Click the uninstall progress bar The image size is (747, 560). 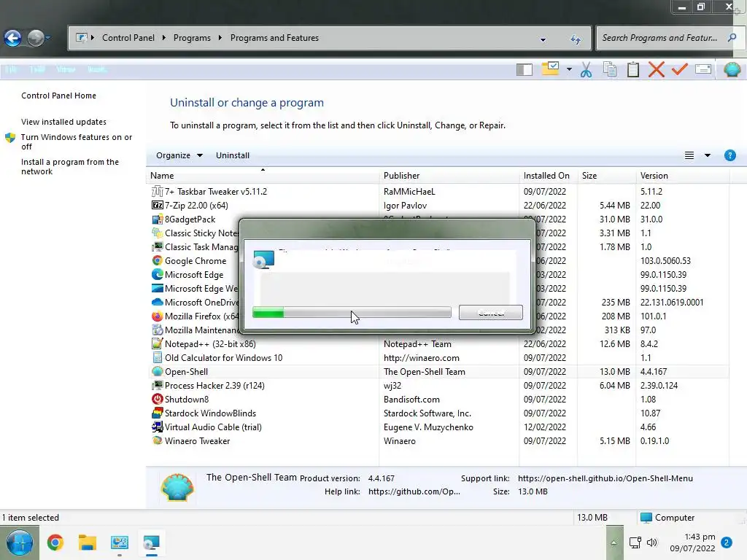click(352, 312)
